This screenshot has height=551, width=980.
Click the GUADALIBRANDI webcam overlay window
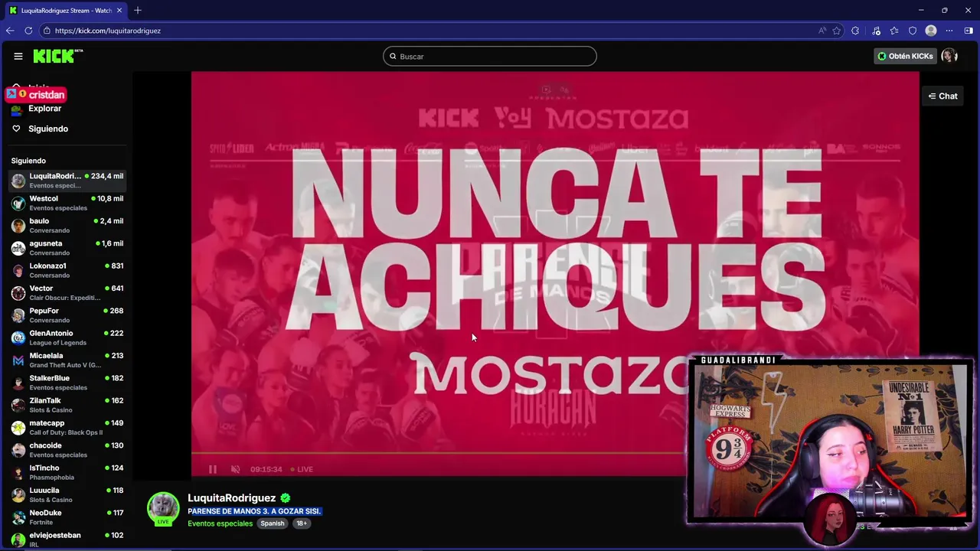(x=829, y=442)
